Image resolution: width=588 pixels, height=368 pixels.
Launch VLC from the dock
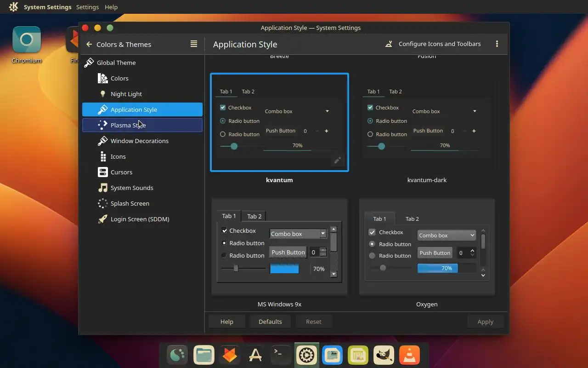click(409, 355)
